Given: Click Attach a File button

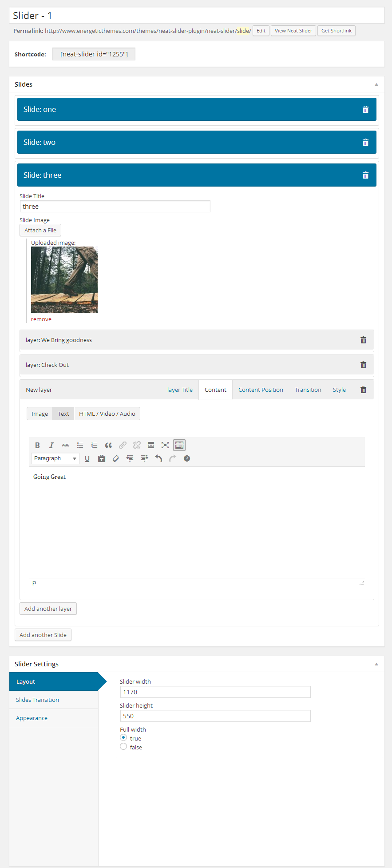Looking at the screenshot, I should 40,230.
